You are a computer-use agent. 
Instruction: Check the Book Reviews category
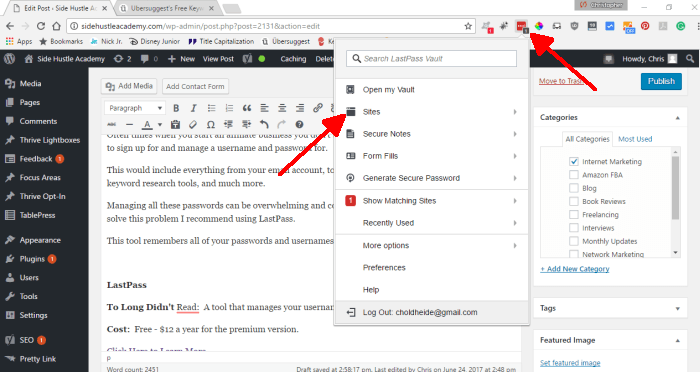point(574,201)
